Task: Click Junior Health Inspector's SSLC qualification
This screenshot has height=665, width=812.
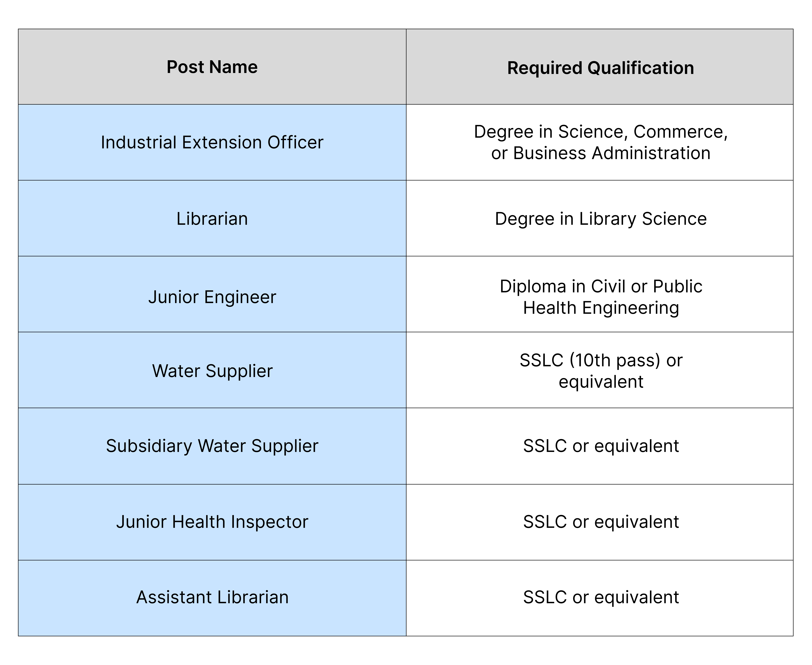Action: (x=600, y=522)
